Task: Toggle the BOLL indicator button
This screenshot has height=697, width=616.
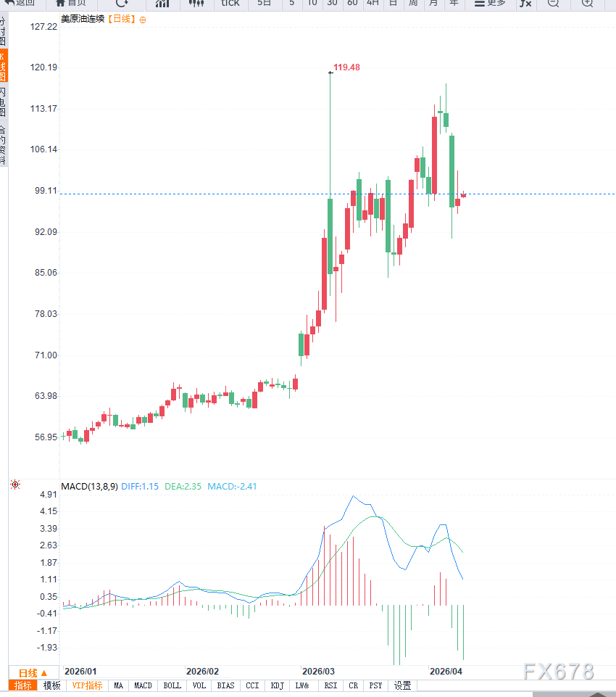Action: pyautogui.click(x=172, y=685)
